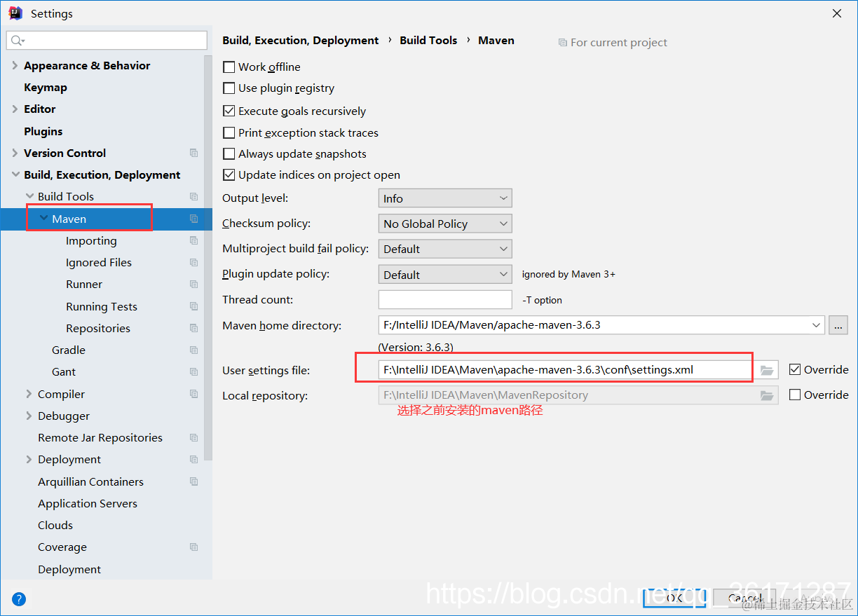Check Always update snapshots
Image resolution: width=858 pixels, height=616 pixels.
(x=229, y=153)
